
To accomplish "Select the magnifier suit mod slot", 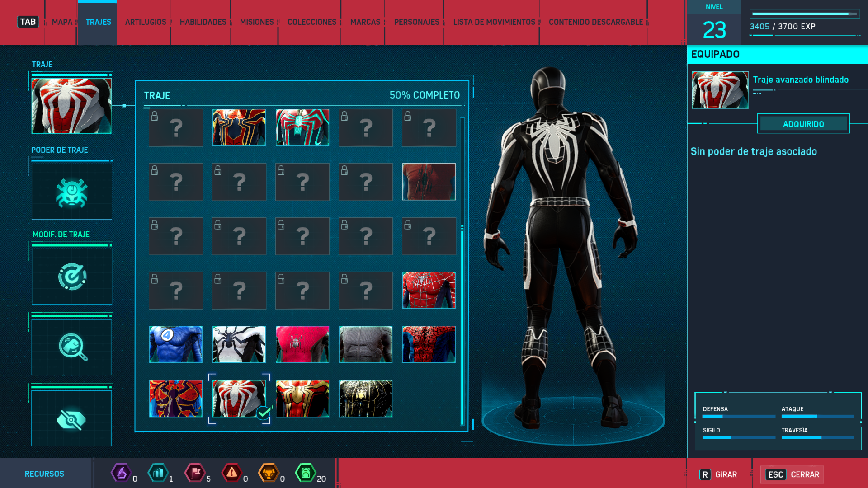I will pyautogui.click(x=72, y=347).
